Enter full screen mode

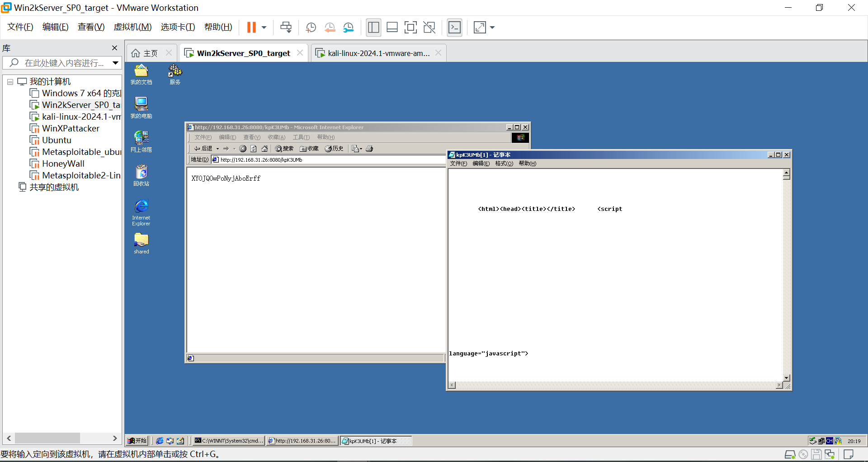410,28
